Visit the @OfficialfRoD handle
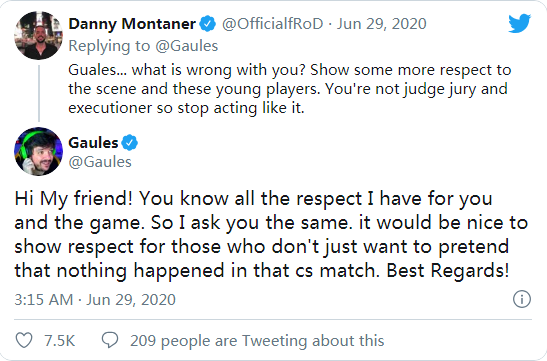The image size is (547, 361). point(272,24)
